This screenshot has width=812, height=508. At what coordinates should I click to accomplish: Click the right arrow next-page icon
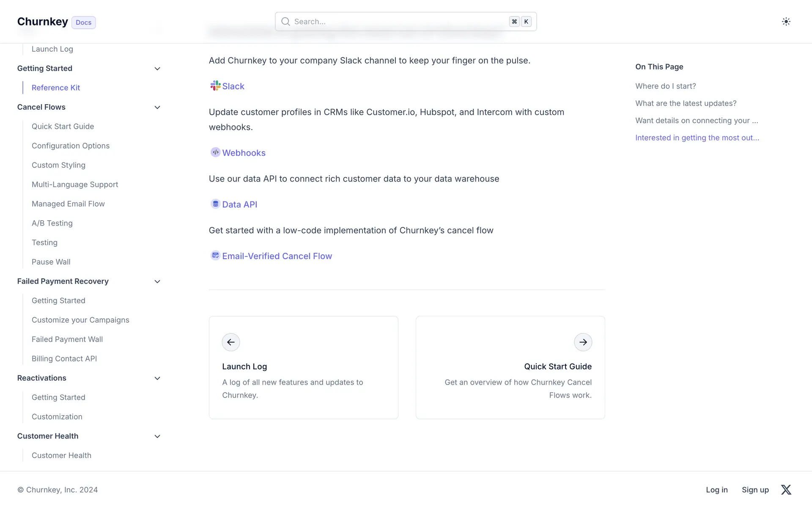click(583, 342)
